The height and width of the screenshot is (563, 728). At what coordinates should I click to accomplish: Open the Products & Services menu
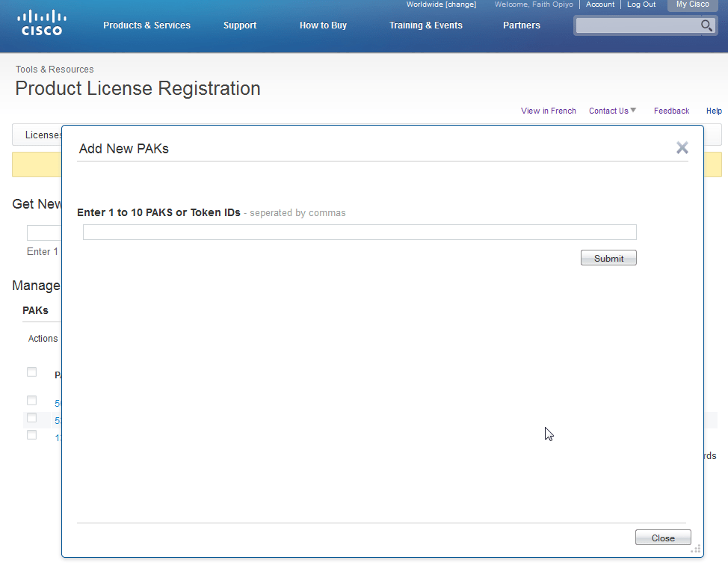[x=146, y=25]
